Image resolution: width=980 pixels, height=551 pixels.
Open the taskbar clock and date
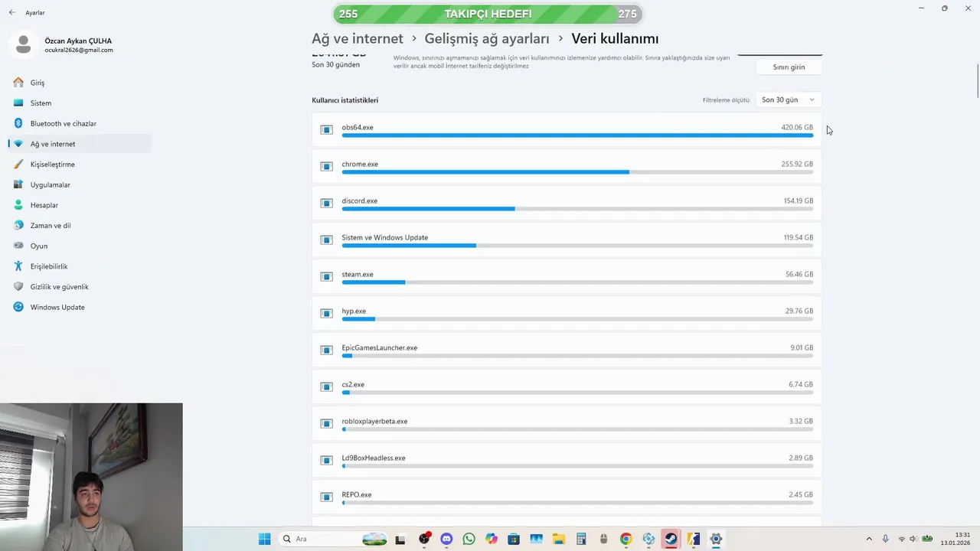coord(956,539)
